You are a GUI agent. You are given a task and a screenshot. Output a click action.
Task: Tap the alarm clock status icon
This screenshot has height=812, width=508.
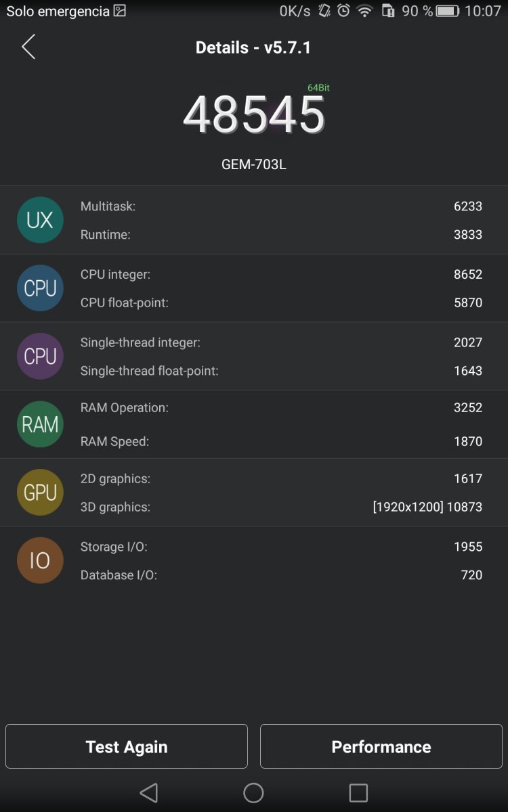[343, 11]
